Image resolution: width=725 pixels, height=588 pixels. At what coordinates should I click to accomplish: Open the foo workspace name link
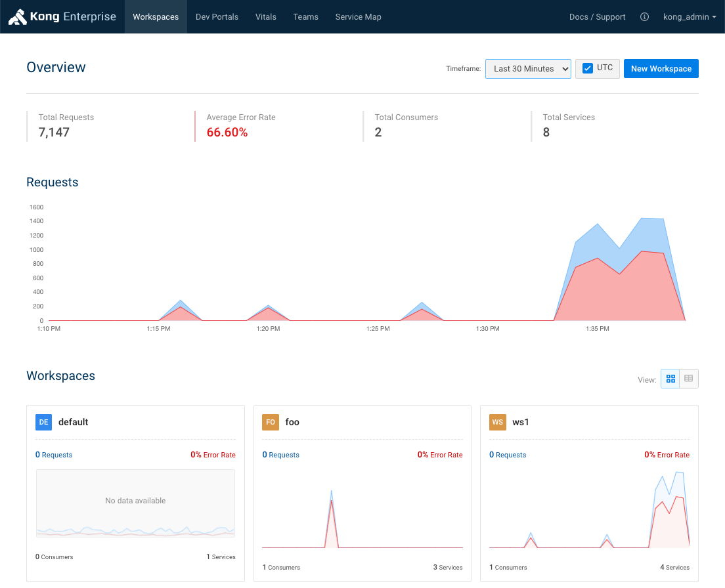click(292, 422)
